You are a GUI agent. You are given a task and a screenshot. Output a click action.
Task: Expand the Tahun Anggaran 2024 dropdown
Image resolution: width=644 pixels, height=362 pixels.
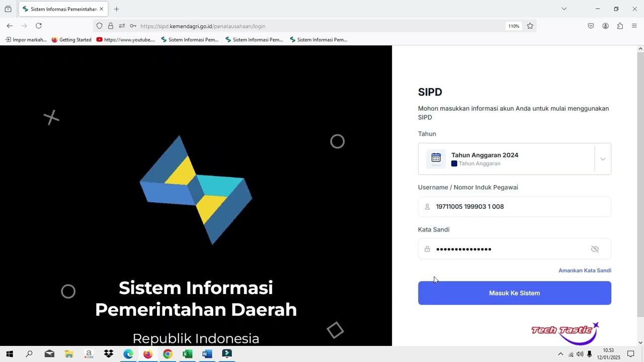coord(602,159)
